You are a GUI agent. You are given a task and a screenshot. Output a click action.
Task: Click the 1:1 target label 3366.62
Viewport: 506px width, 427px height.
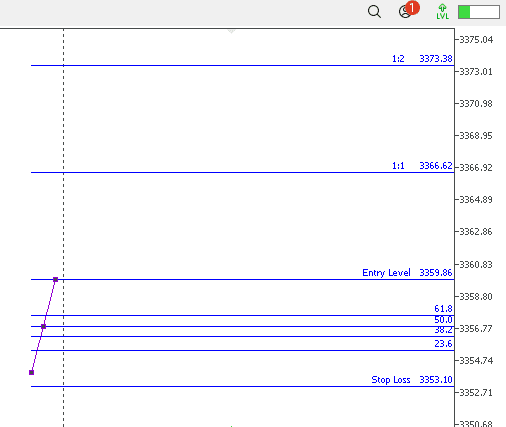point(422,166)
